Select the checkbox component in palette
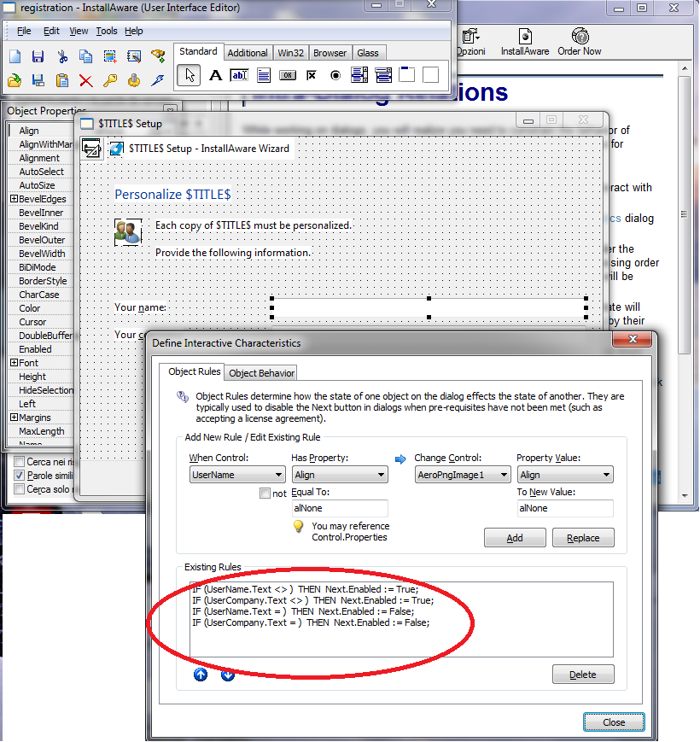Screen dimensions: 700x742 tap(312, 75)
